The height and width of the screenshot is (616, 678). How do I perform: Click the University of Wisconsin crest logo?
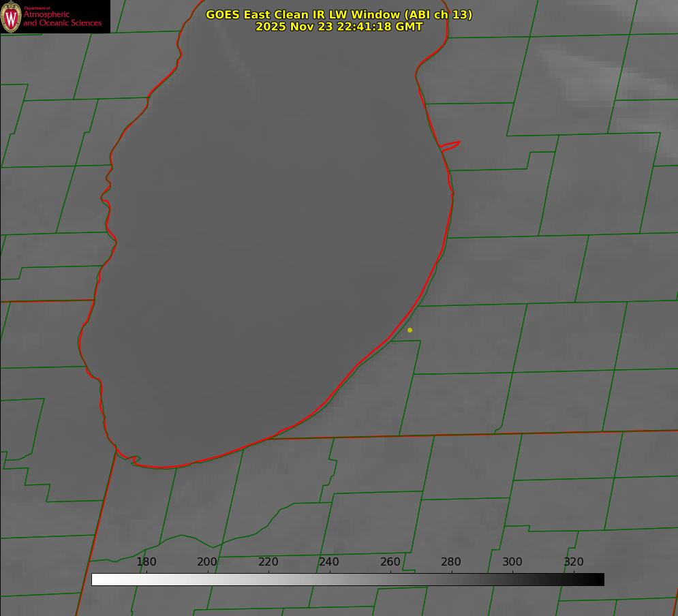[11, 16]
